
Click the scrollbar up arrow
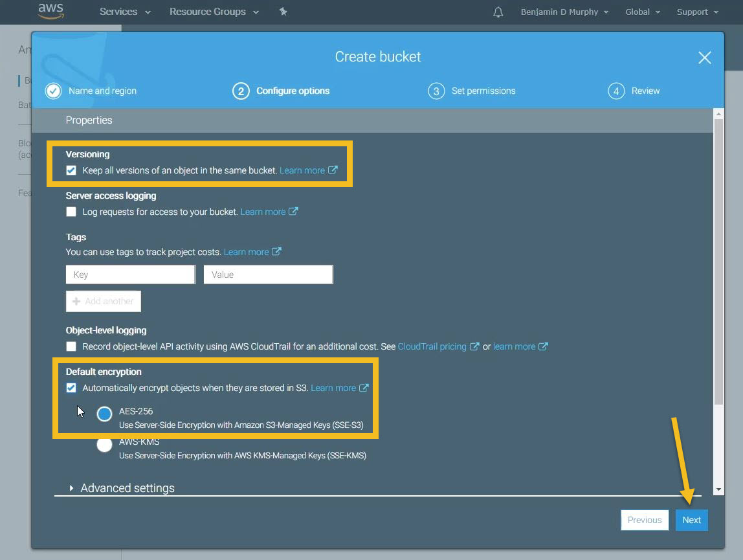pyautogui.click(x=718, y=114)
